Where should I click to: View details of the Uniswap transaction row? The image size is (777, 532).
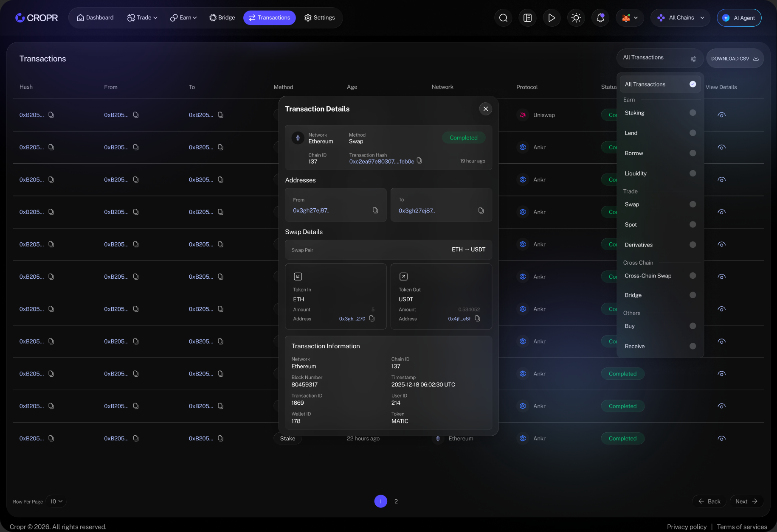pos(721,115)
